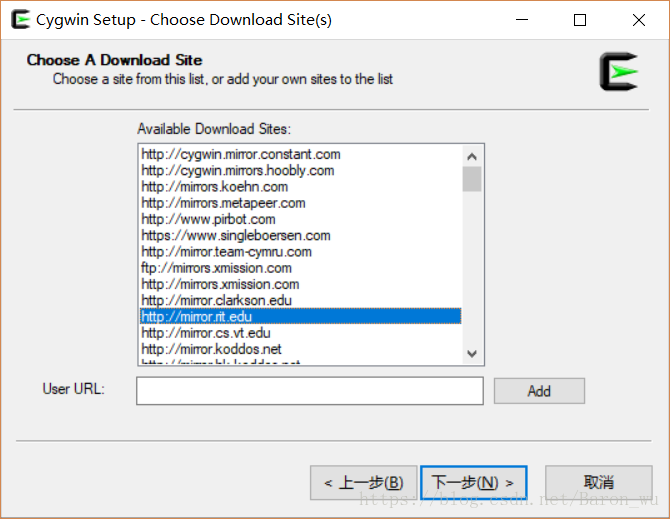
Task: Focus the User URL input field
Action: pos(310,391)
